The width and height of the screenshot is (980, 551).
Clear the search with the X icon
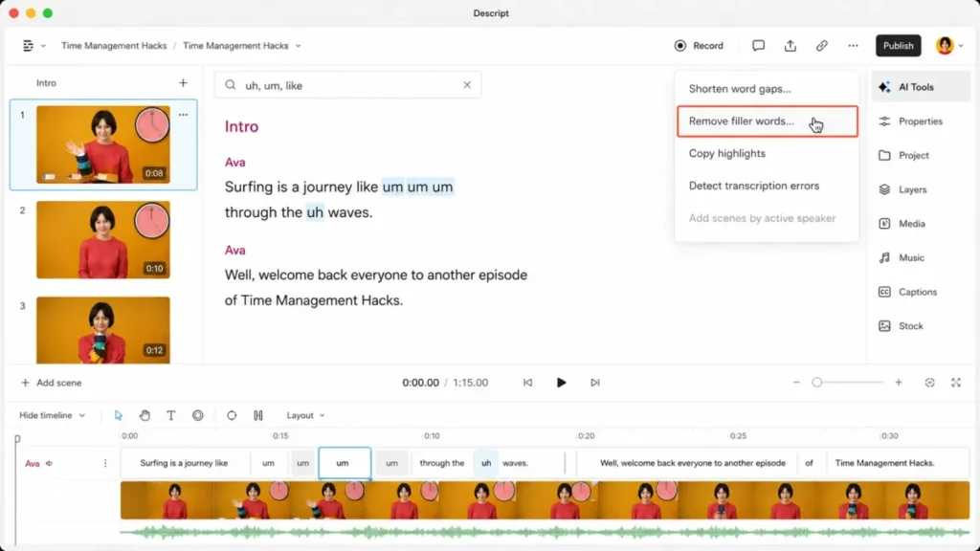467,85
